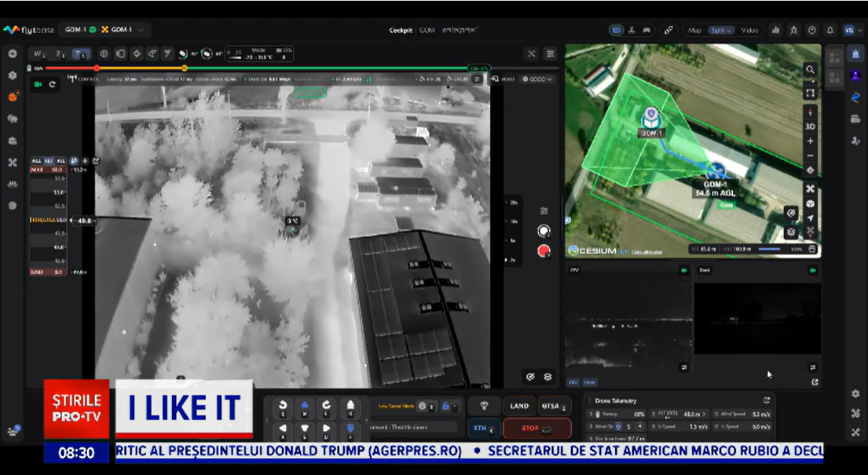Open the drone icon in left sidebar
Viewport: 868px width, 475px height.
13,163
